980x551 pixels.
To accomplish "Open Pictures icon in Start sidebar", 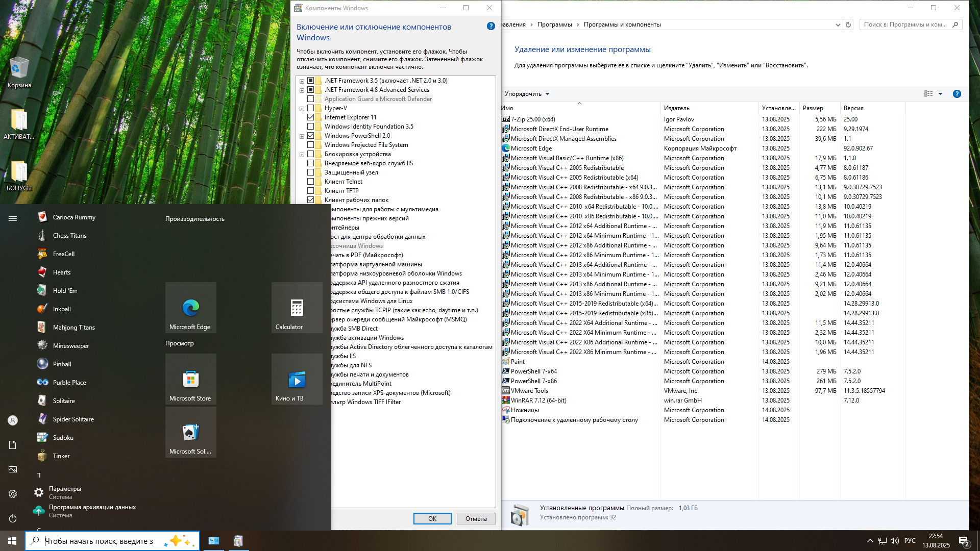I will [13, 469].
